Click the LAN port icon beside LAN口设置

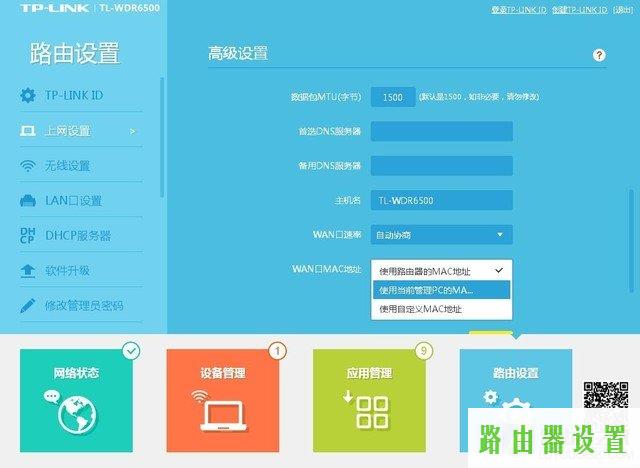[28, 201]
